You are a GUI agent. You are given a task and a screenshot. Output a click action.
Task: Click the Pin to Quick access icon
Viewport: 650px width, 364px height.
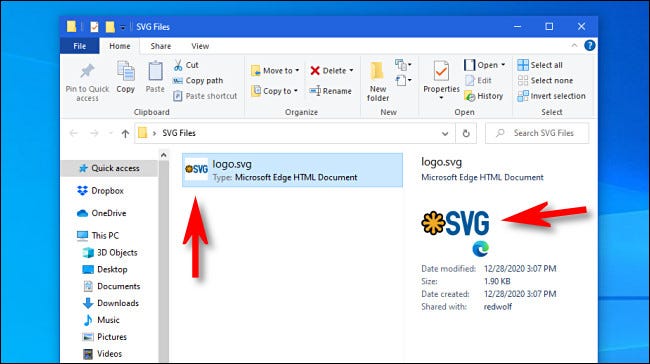(87, 71)
